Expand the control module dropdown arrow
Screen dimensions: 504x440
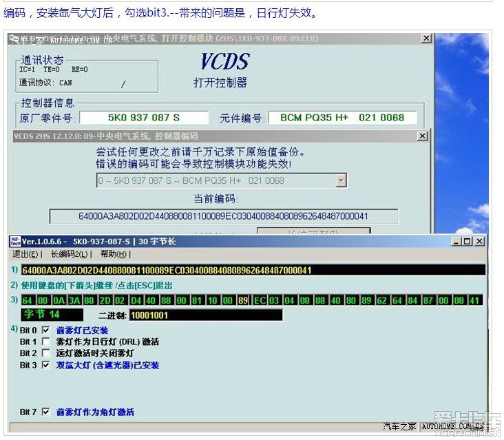(x=341, y=180)
